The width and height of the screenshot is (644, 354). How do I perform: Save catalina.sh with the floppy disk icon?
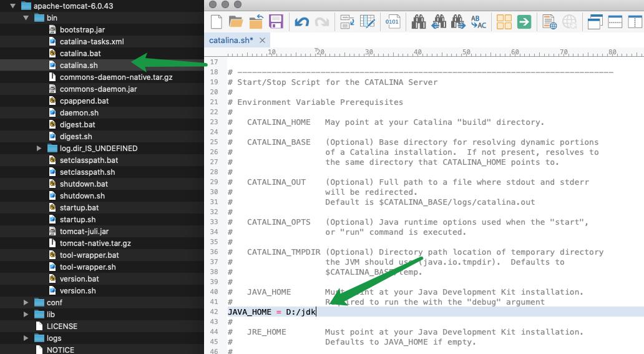pyautogui.click(x=276, y=21)
